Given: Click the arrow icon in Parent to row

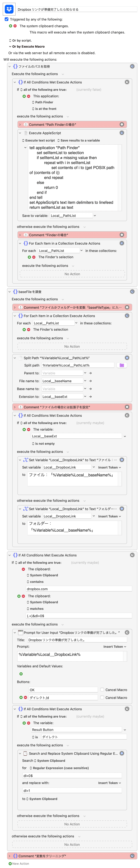Looking at the screenshot, I should point(91,373).
